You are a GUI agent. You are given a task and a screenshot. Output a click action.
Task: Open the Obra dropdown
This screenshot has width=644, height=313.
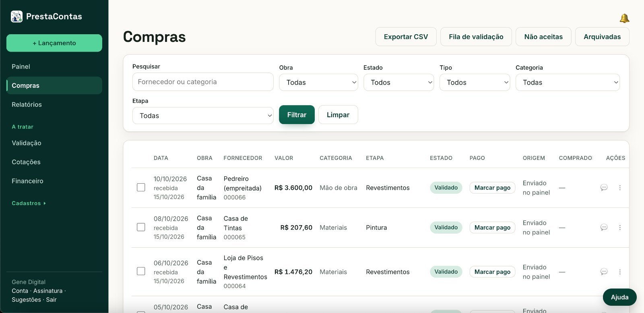(318, 82)
